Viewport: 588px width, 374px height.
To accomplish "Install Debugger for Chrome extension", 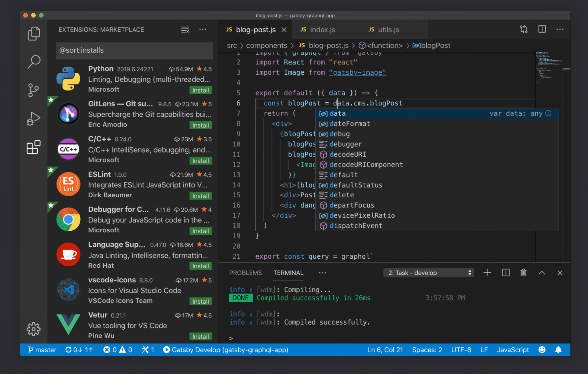I will click(x=201, y=231).
